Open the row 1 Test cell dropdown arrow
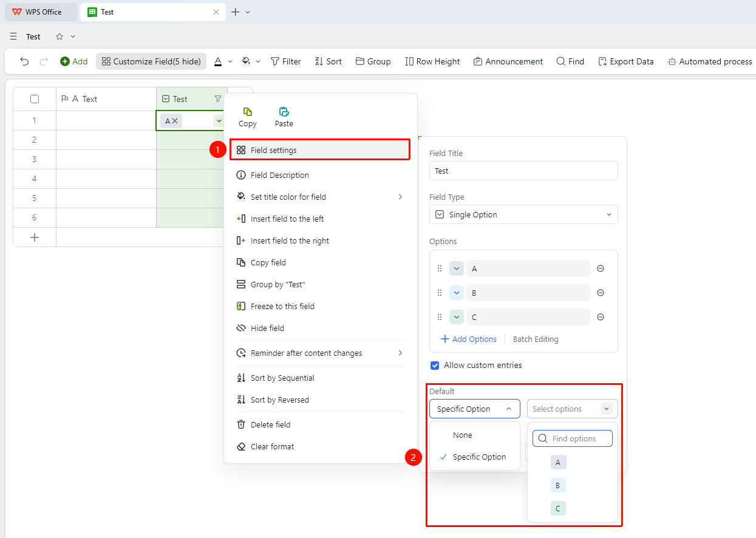756x538 pixels. (x=219, y=121)
